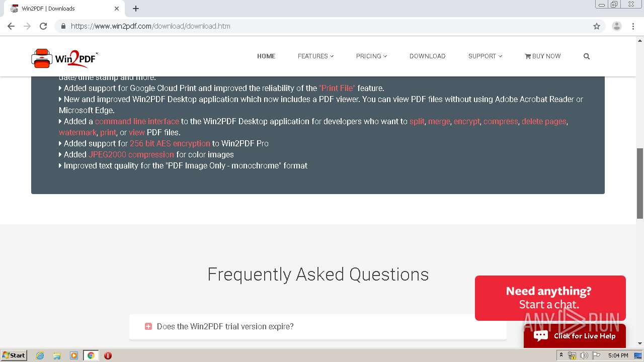Open Internet Explorer from taskbar
Viewport: 644px width, 362px height.
click(40, 355)
